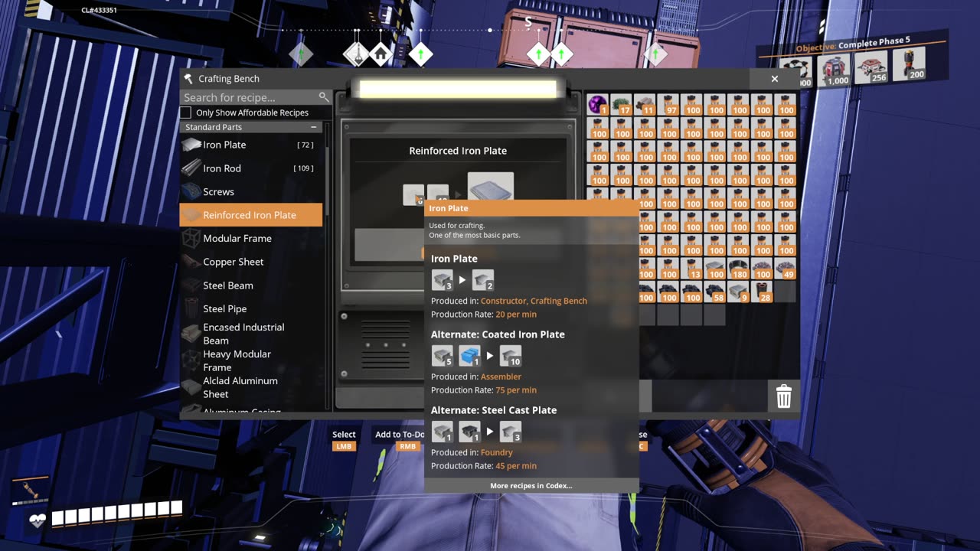Choose Heavy Modular Frame recipe
Screen dimensions: 980x551
(250, 360)
